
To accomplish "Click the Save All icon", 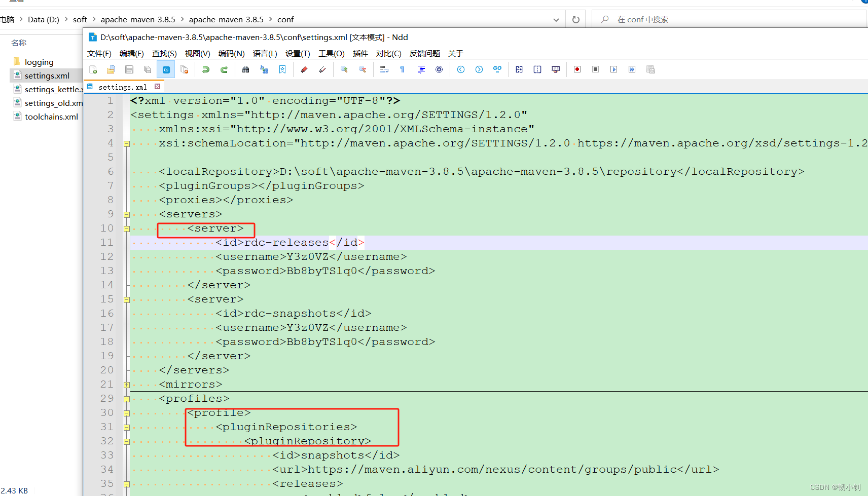I will click(148, 69).
